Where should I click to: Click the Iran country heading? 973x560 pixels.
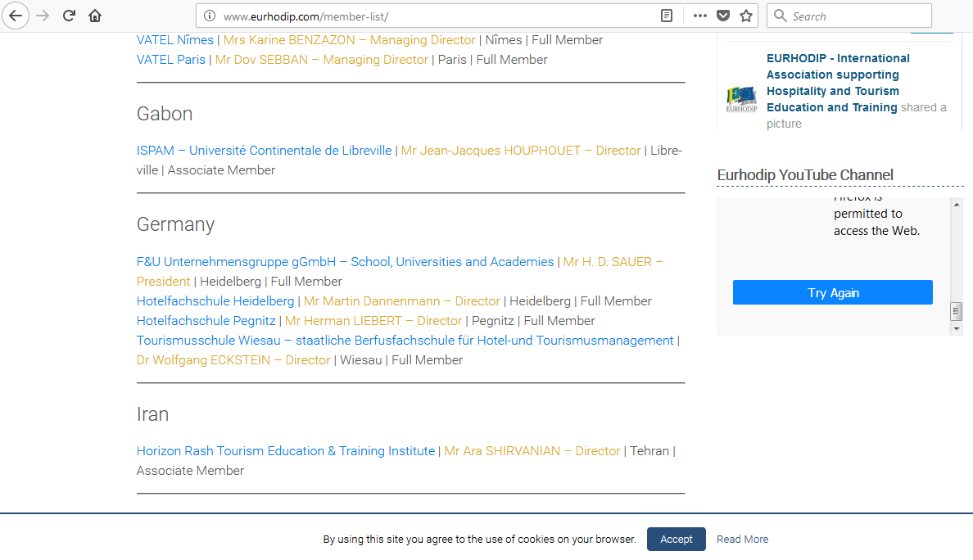tap(152, 414)
